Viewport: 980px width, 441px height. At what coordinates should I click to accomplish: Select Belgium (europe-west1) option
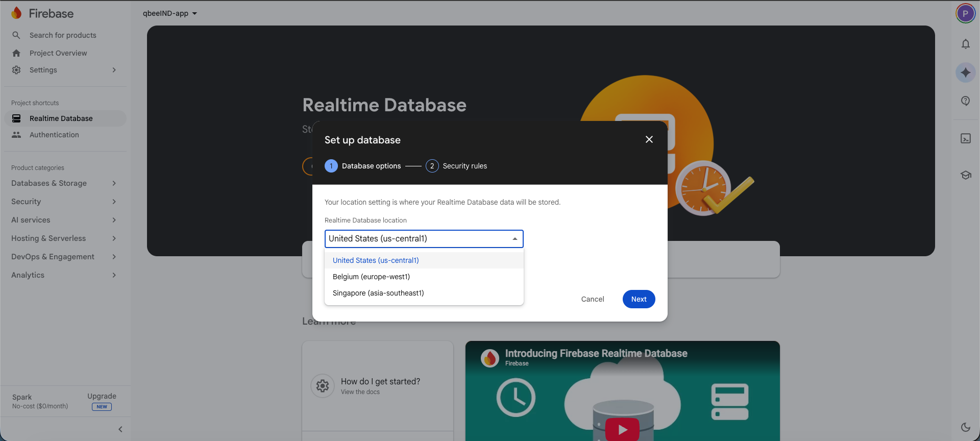pos(424,277)
